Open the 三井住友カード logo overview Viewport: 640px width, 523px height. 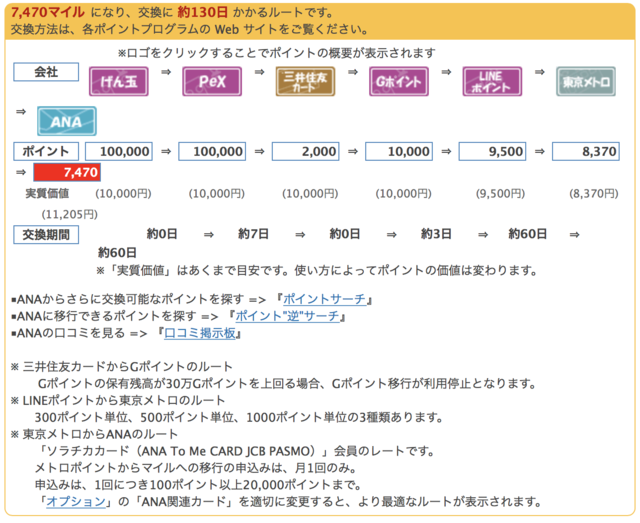coord(305,82)
